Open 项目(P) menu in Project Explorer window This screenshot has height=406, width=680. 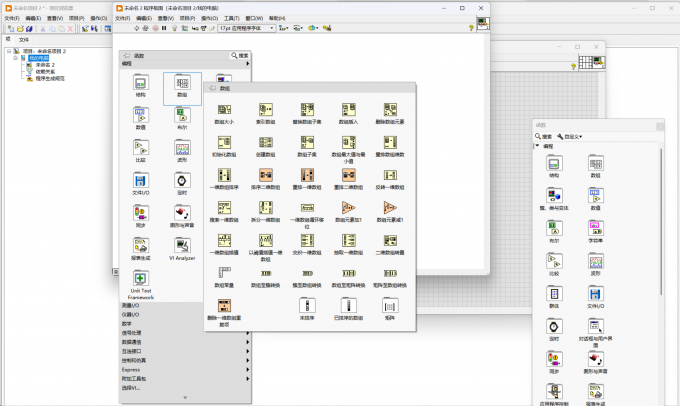pyautogui.click(x=76, y=18)
